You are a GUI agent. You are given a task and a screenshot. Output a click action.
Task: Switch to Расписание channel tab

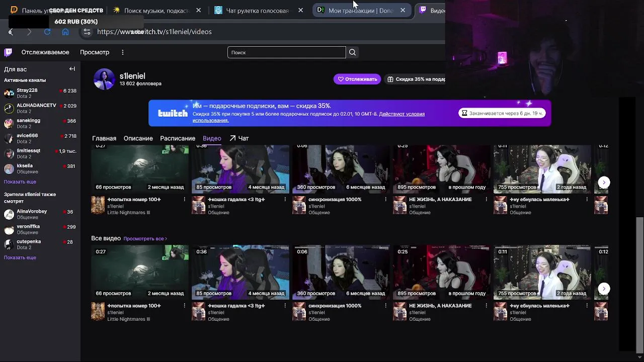178,138
